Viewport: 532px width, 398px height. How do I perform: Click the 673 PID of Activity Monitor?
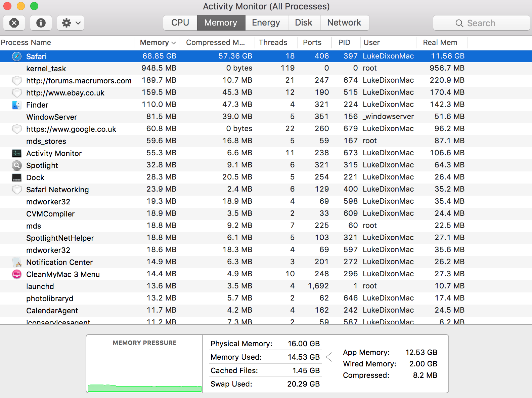pyautogui.click(x=351, y=153)
